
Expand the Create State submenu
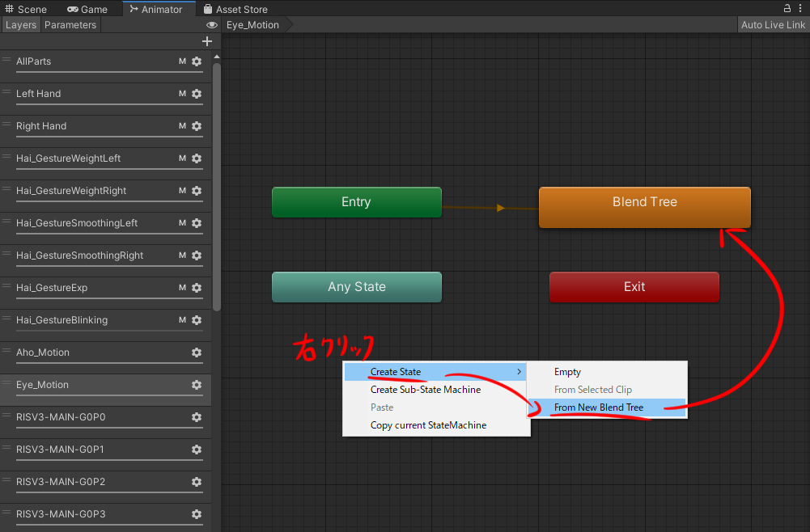pyautogui.click(x=435, y=372)
